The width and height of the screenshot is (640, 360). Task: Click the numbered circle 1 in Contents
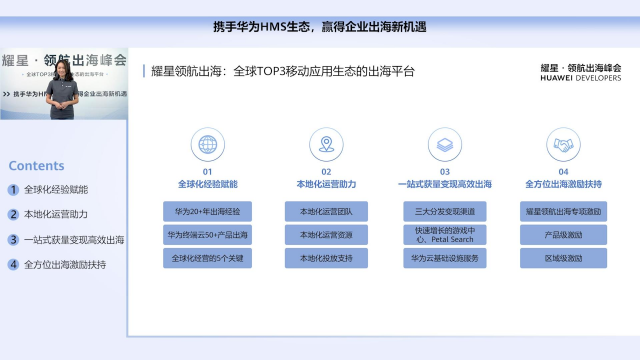click(13, 190)
